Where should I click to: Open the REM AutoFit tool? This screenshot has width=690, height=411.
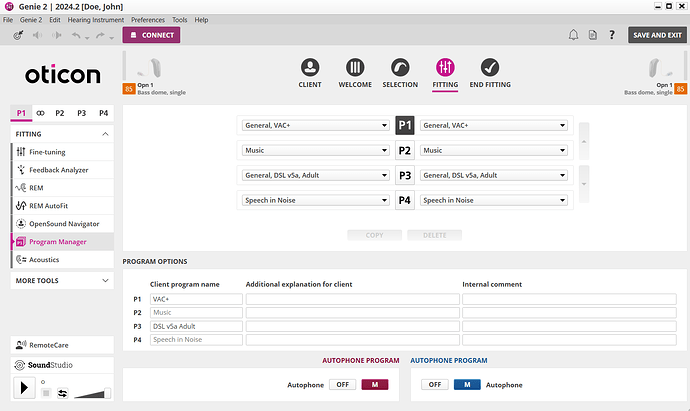click(62, 206)
